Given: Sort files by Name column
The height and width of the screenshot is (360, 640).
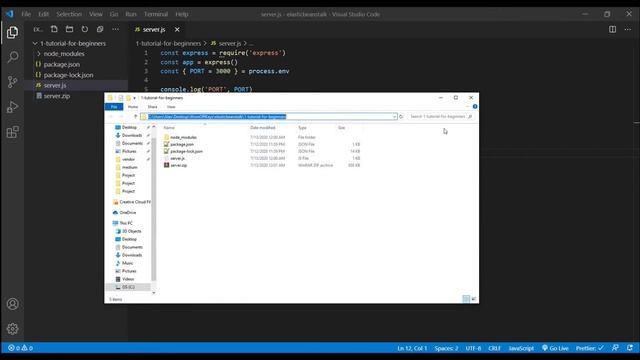Looking at the screenshot, I should [x=169, y=128].
